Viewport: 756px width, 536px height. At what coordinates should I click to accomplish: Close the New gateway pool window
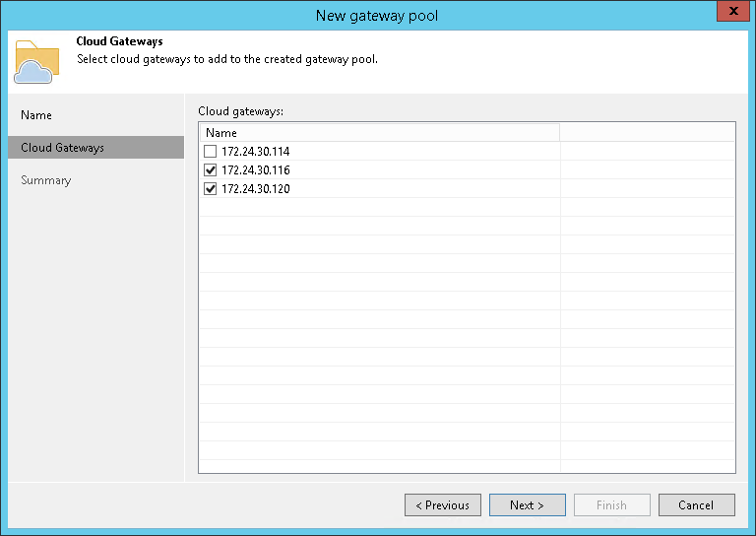[733, 11]
